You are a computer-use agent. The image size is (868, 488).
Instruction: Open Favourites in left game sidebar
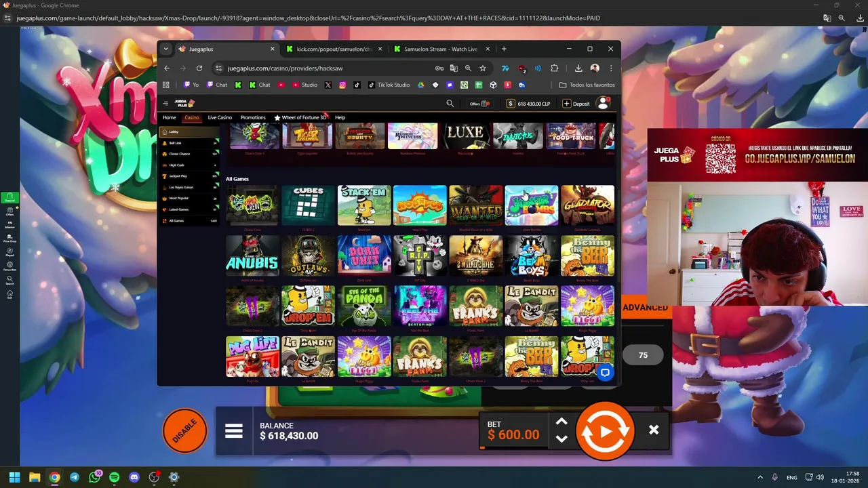[9, 266]
